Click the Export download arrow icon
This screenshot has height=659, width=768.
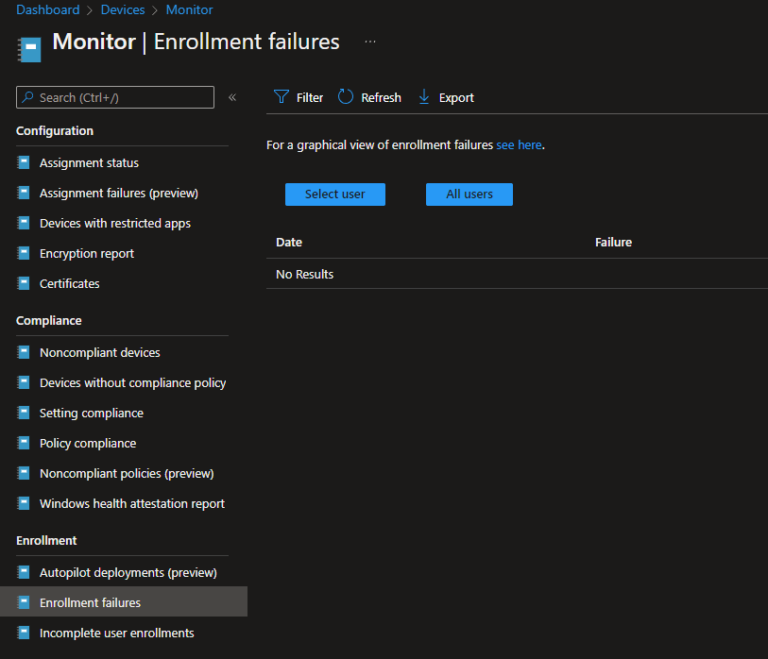pos(424,97)
